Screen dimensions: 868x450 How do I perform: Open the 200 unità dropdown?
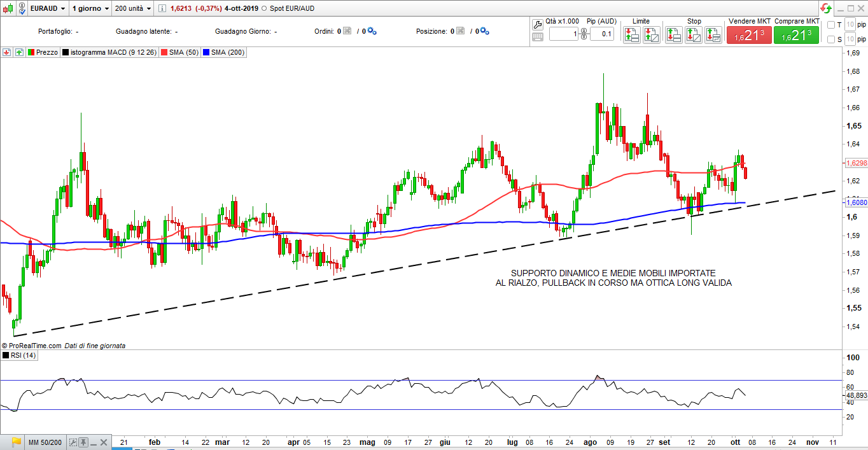pos(133,8)
